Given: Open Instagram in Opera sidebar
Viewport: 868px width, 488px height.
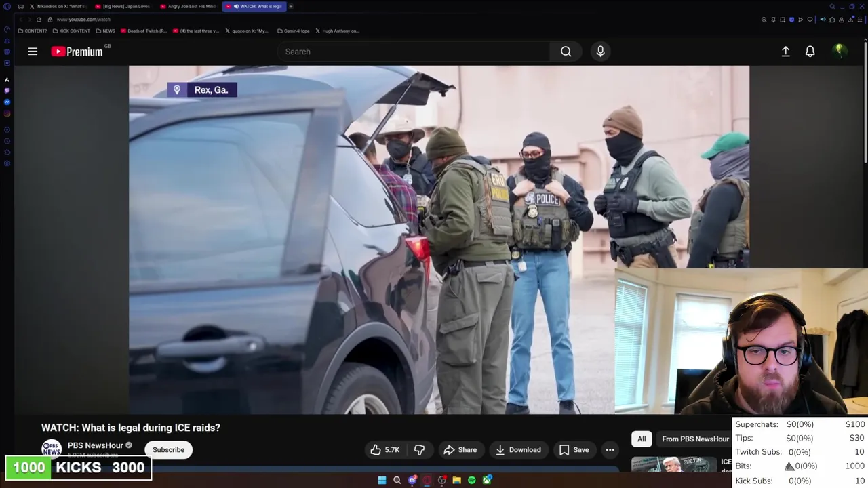Looking at the screenshot, I should click(x=7, y=113).
